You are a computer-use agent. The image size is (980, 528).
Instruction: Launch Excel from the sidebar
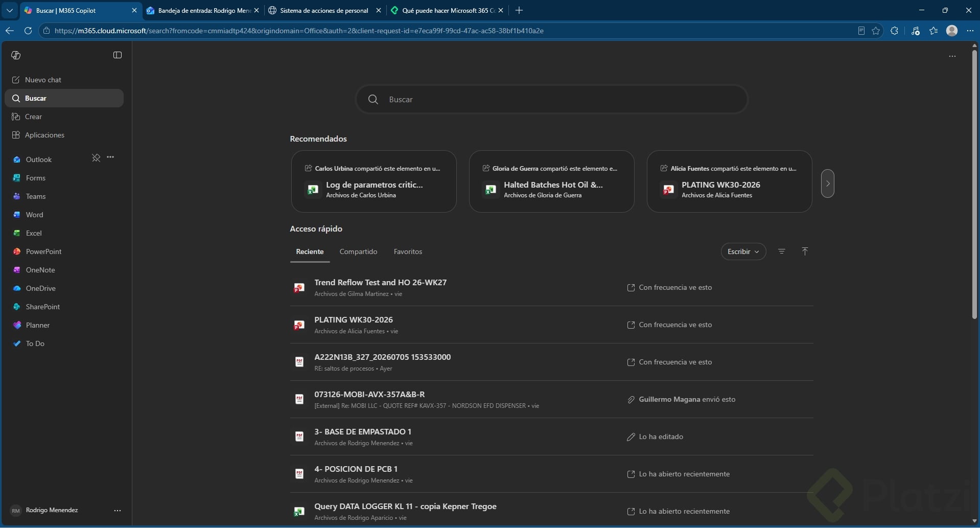64,233
